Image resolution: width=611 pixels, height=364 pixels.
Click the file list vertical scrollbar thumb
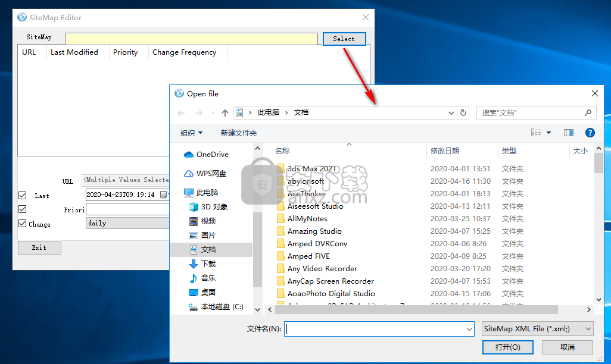tap(599, 163)
